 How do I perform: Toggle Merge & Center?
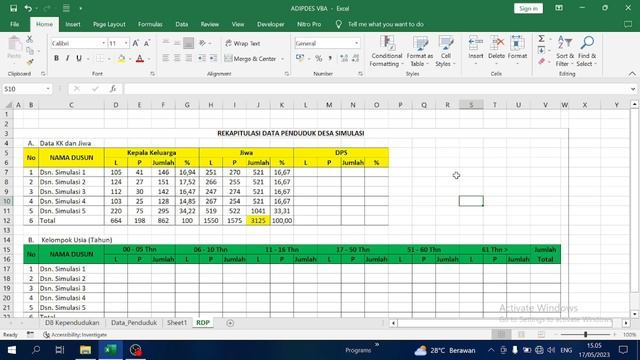250,59
